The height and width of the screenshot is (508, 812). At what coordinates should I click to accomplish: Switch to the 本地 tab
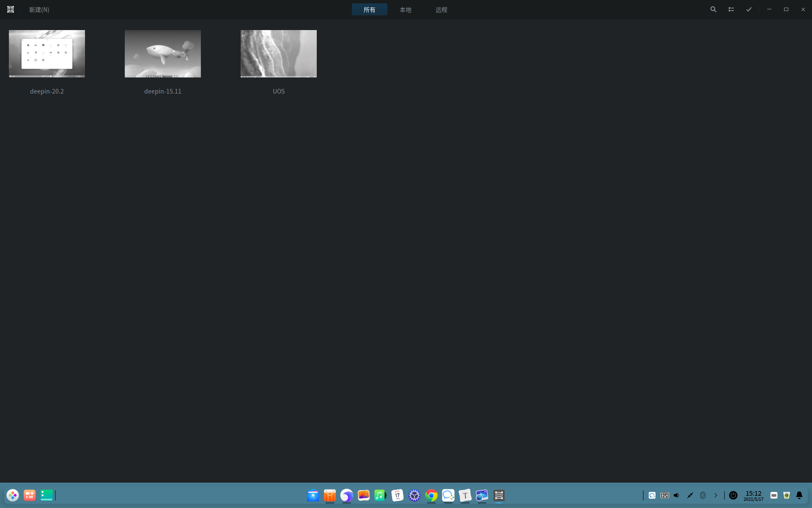405,9
